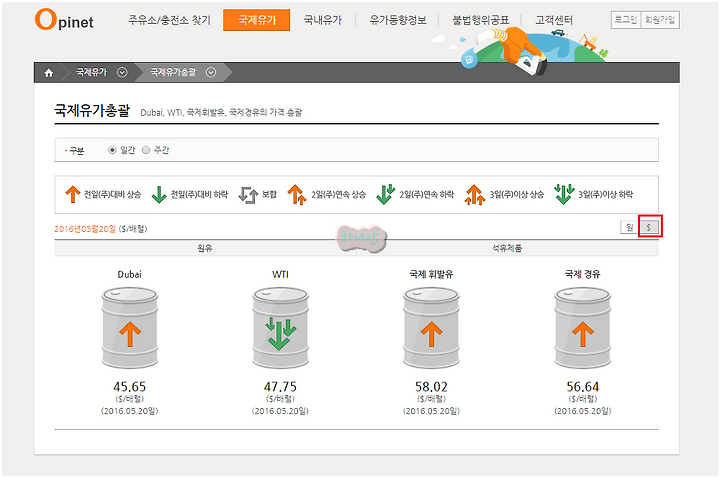Viewport: 720px width, 478px height.
Task: Open the 불법행위공표 menu
Action: click(x=481, y=20)
